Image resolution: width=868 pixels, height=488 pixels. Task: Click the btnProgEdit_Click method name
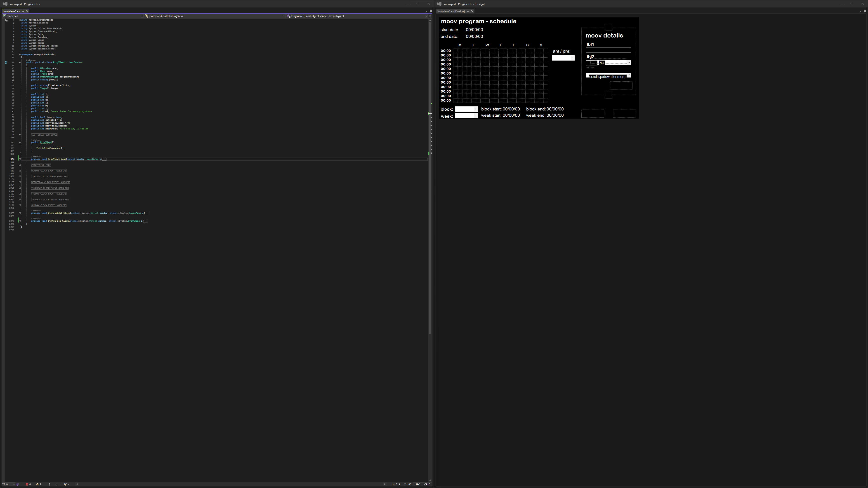coord(59,213)
